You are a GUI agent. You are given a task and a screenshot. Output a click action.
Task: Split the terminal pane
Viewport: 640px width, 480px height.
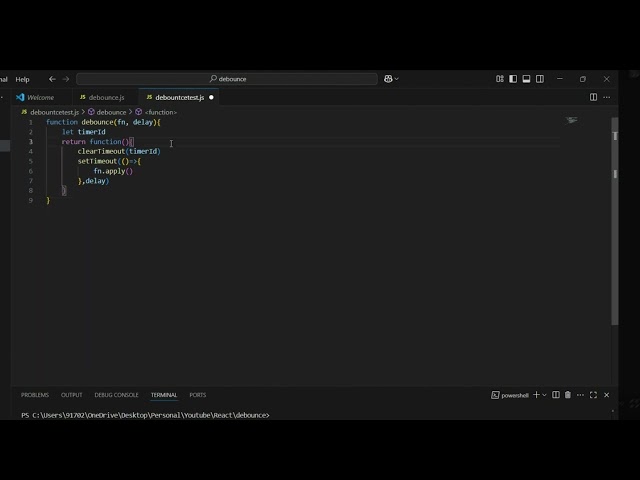tap(556, 395)
